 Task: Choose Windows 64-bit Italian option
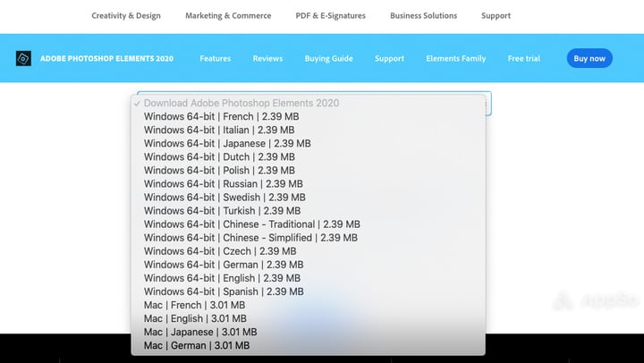pyautogui.click(x=308, y=131)
